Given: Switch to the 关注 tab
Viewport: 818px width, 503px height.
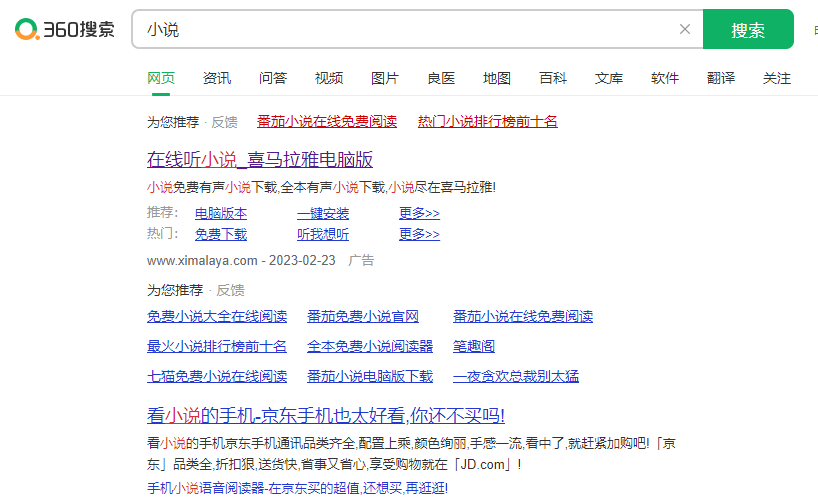Looking at the screenshot, I should point(777,78).
